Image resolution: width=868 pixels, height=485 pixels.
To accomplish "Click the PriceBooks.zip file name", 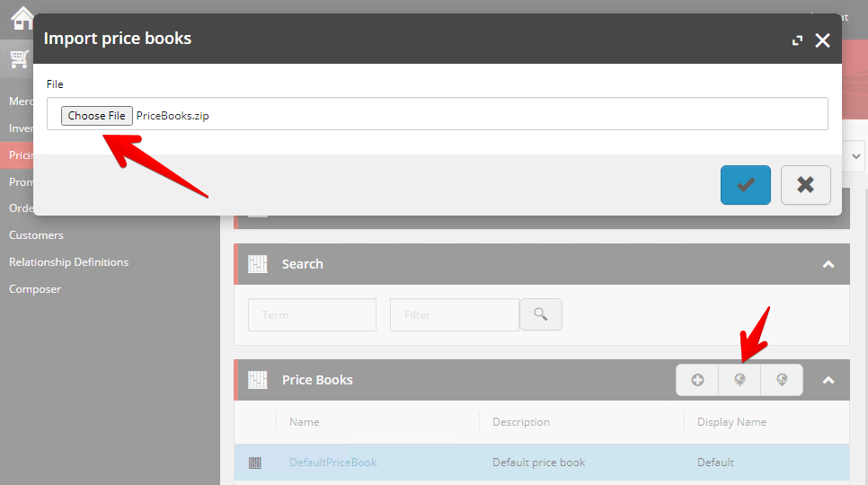I will coord(173,116).
